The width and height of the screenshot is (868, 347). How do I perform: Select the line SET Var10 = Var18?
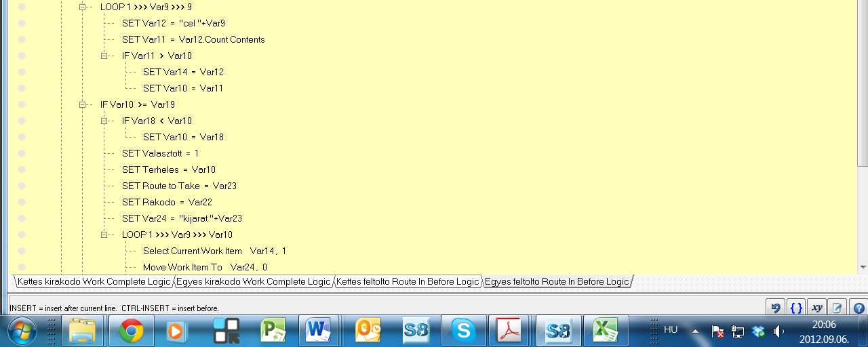click(183, 137)
